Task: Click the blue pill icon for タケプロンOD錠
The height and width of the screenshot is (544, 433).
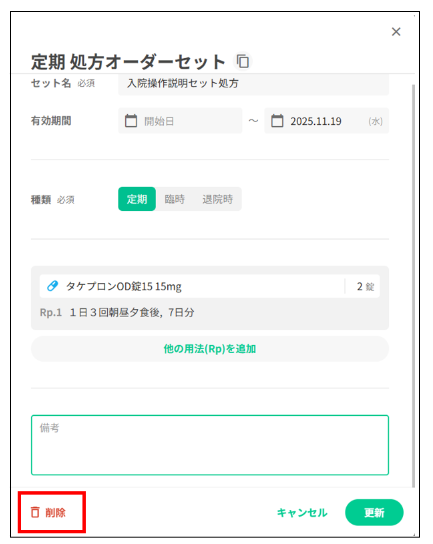Action: pyautogui.click(x=52, y=286)
